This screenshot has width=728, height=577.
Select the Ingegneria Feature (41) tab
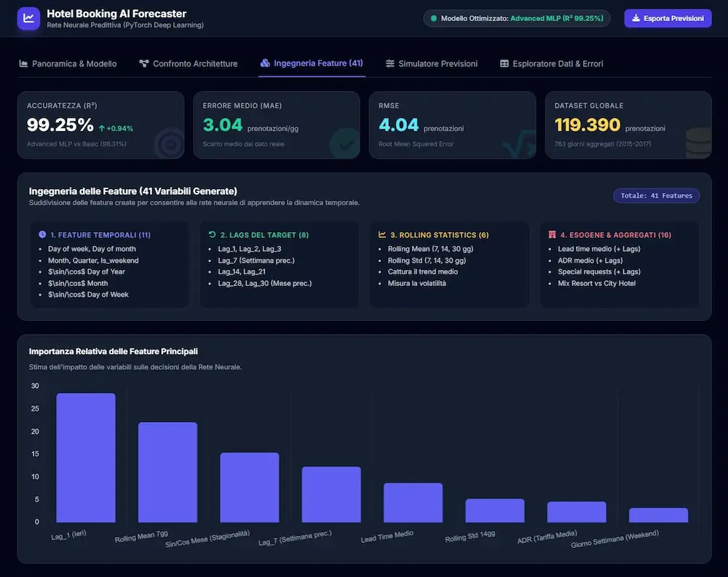(x=312, y=63)
